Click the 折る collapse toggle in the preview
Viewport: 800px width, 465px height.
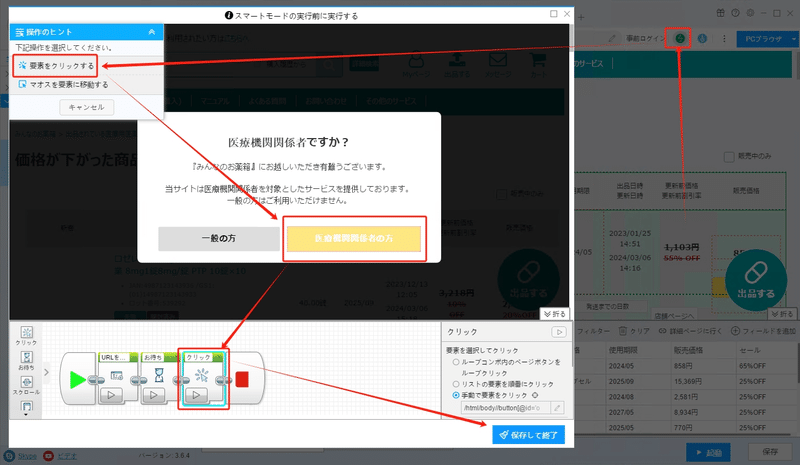555,314
